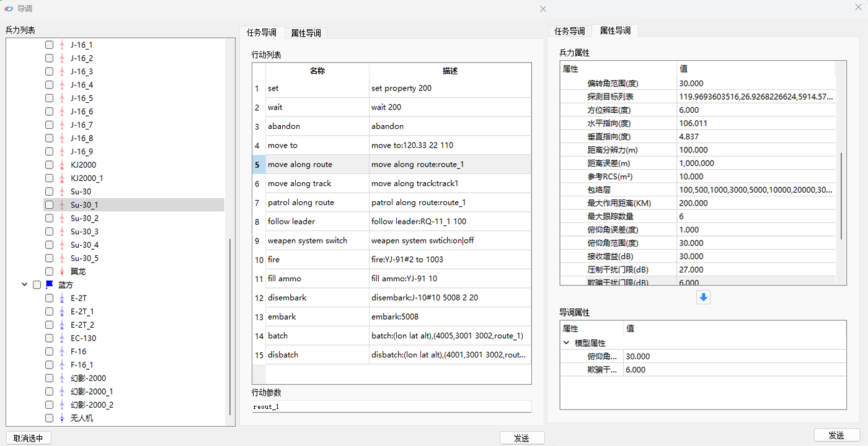Click the red icon next to 翼龙

(61, 272)
